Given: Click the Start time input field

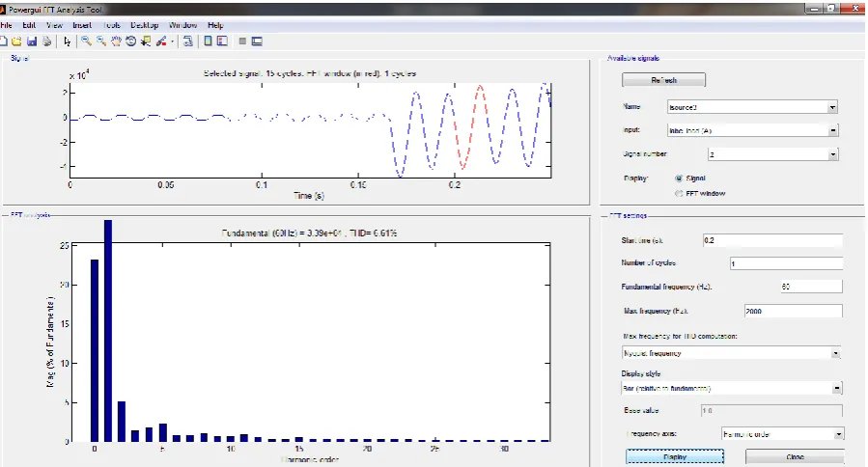Looking at the screenshot, I should point(772,240).
